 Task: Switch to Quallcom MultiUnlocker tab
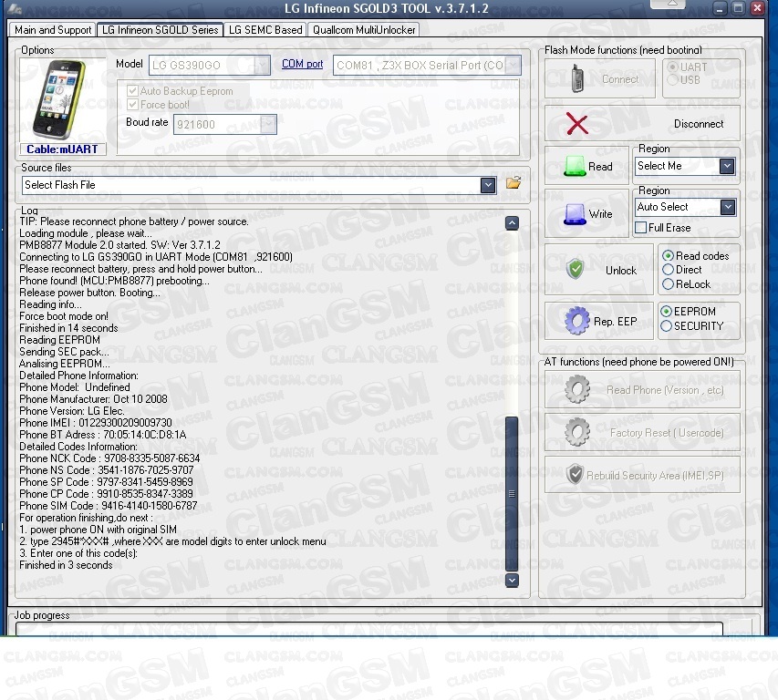[x=364, y=30]
